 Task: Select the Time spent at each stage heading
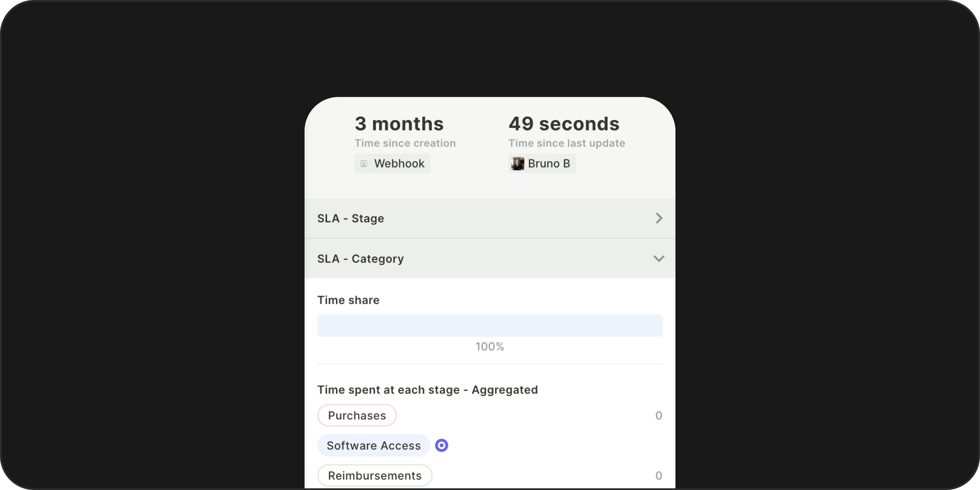click(x=427, y=389)
